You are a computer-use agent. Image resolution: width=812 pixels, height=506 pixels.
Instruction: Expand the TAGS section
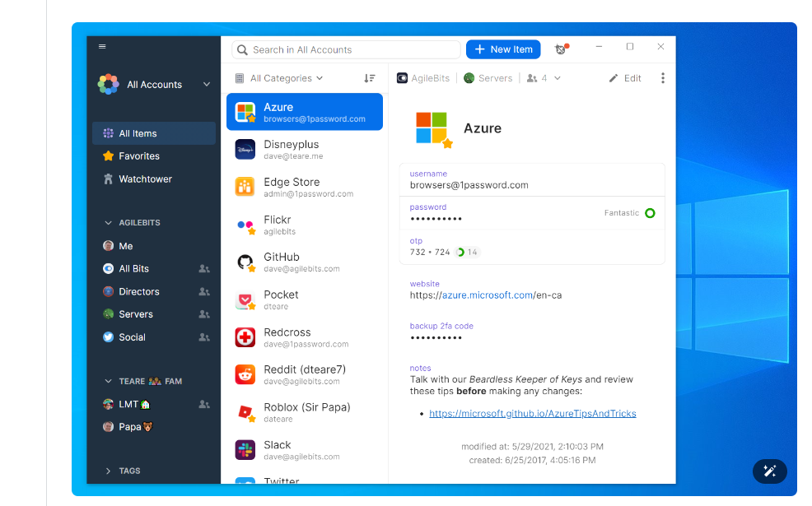(x=109, y=471)
